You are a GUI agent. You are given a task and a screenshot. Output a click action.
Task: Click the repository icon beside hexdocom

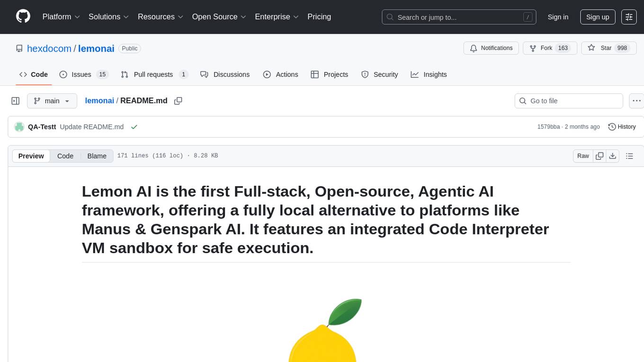19,48
